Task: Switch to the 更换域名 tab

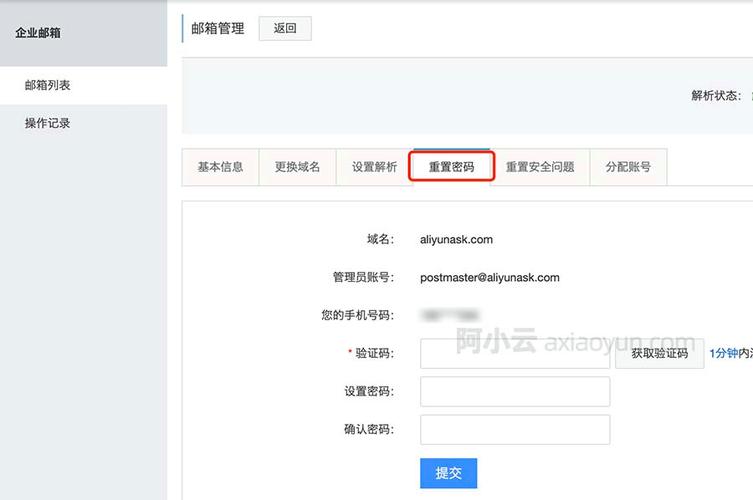Action: (297, 167)
